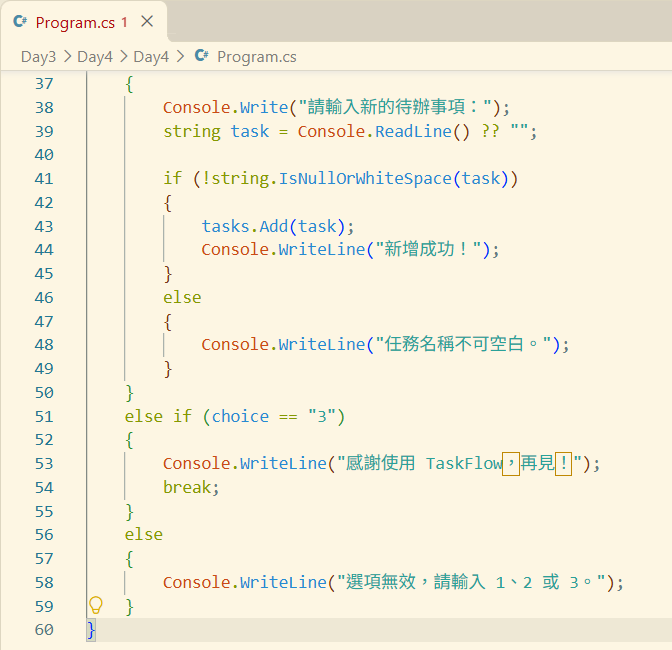672x650 pixels.
Task: Click the break keyword on line 54
Action: coord(187,487)
